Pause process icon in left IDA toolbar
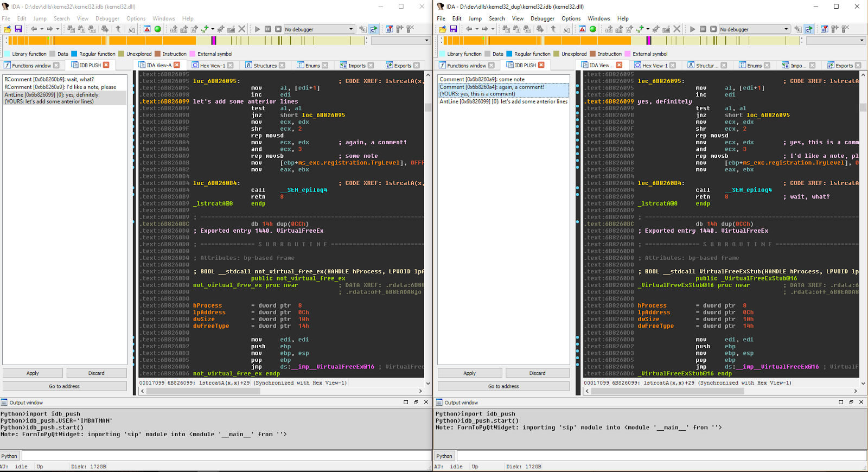 point(268,29)
